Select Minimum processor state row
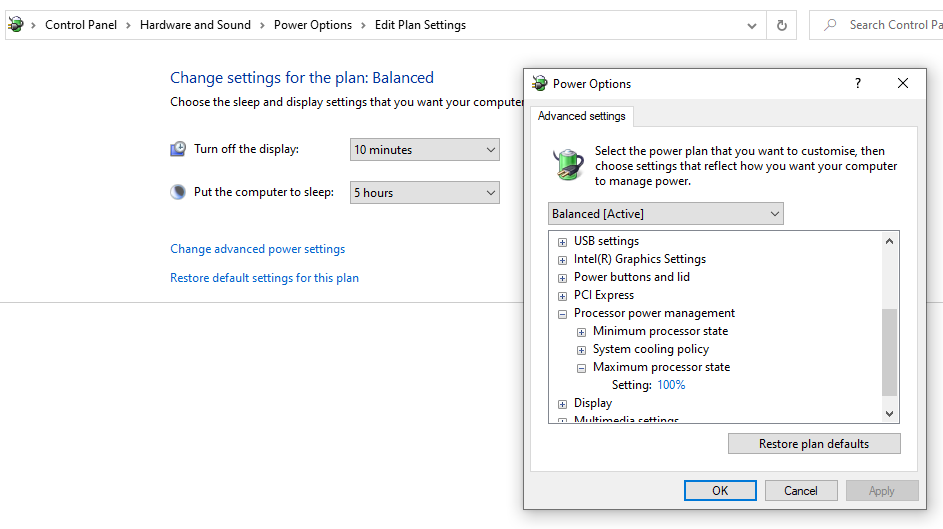943x529 pixels. [x=660, y=331]
